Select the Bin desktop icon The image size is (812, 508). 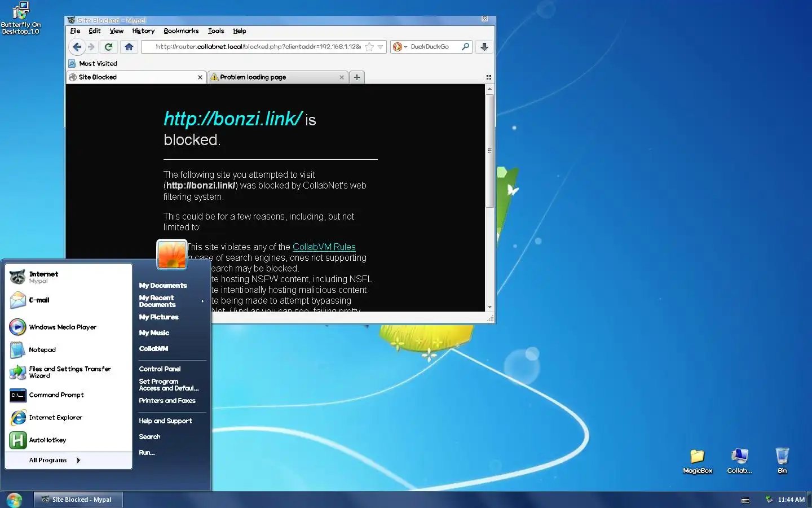[782, 461]
